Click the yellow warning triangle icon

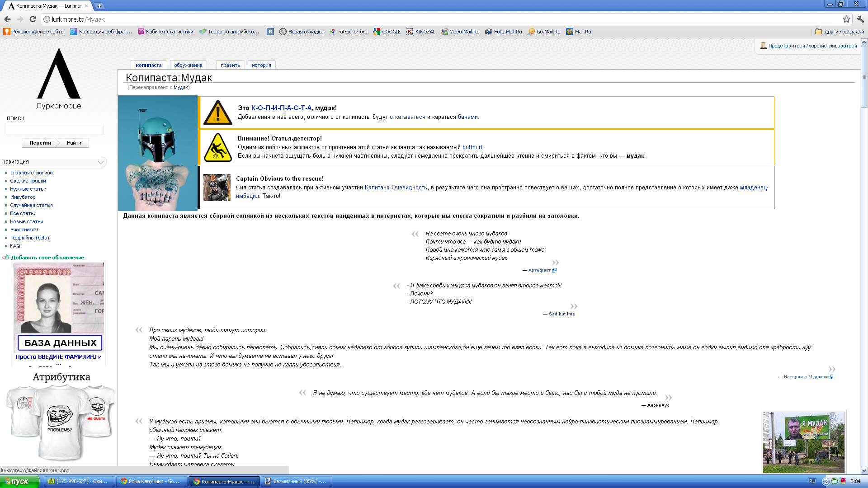click(217, 113)
